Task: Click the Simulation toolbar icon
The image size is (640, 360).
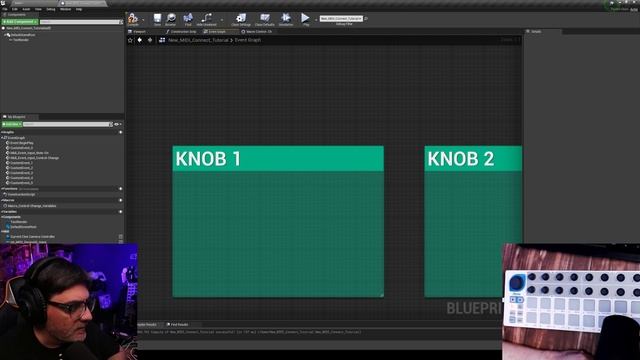Action: [286, 19]
